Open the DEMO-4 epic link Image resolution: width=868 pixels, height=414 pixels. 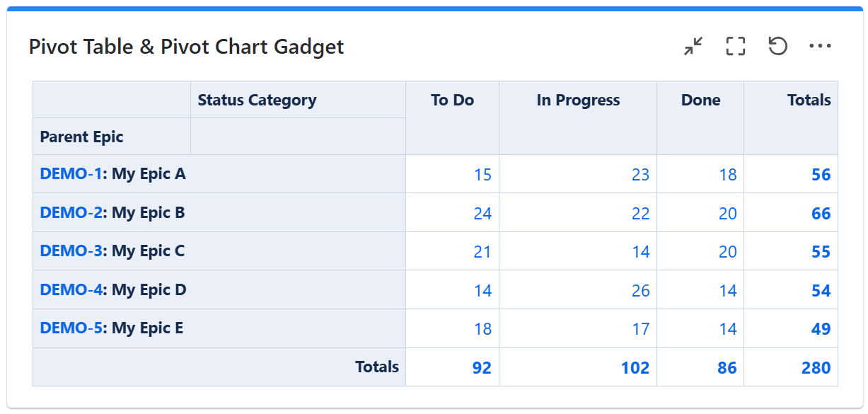71,290
